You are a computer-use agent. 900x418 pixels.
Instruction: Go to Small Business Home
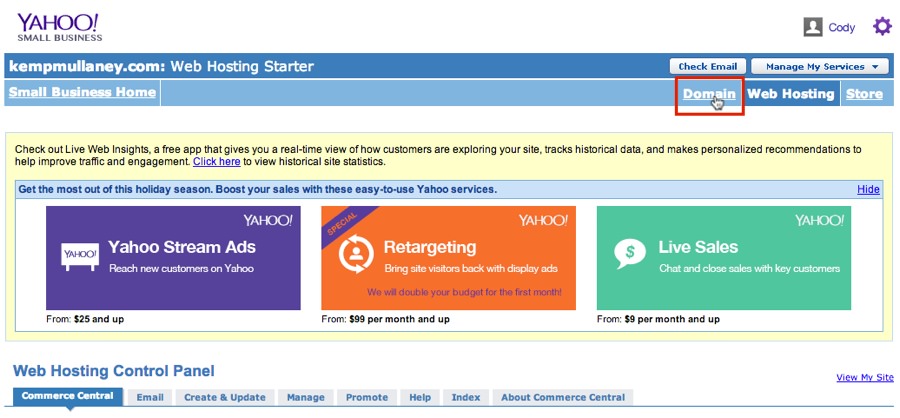pos(82,92)
